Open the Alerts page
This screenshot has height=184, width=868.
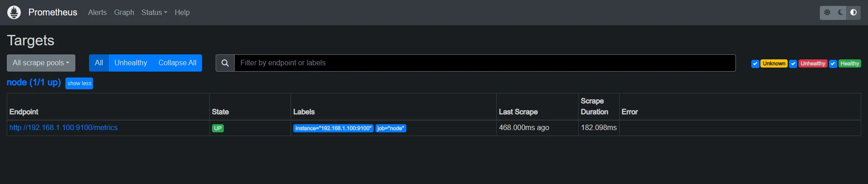97,13
